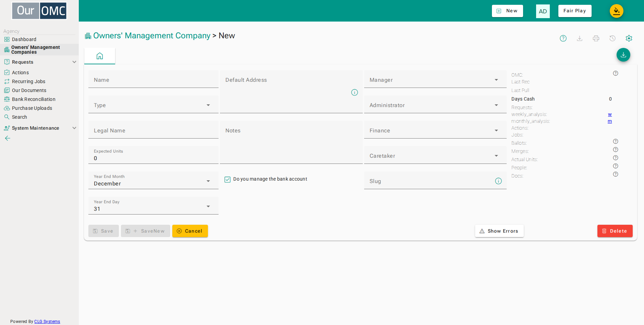
Task: Click the monthly_analysis 'm' link
Action: click(x=610, y=121)
